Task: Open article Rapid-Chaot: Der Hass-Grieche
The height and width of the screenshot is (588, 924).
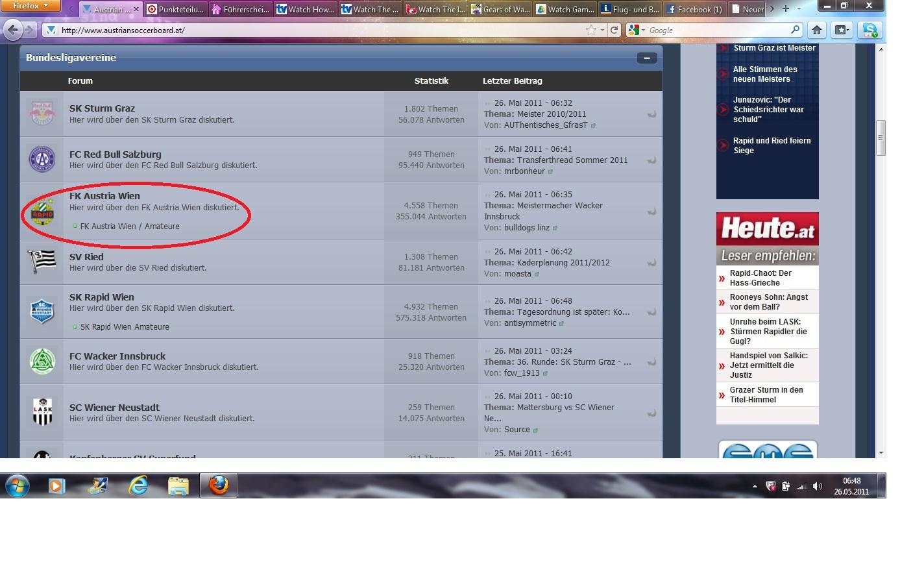Action: [x=760, y=278]
